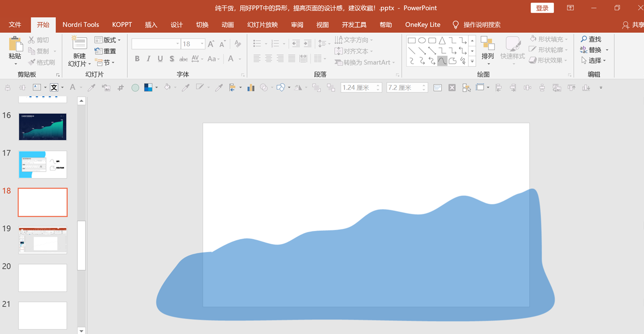644x334 pixels.
Task: Toggle Center paragraph alignment
Action: (x=269, y=59)
